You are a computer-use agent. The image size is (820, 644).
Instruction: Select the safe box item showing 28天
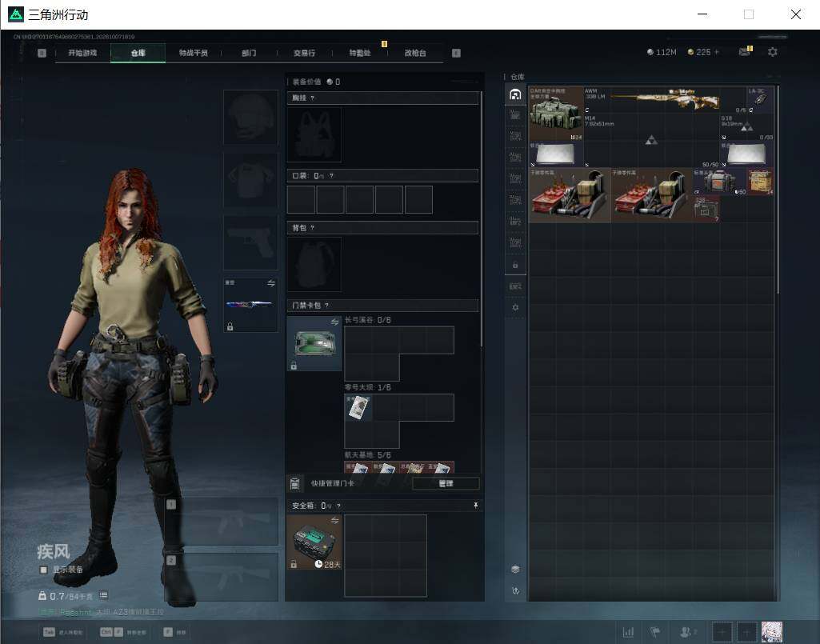[x=314, y=542]
